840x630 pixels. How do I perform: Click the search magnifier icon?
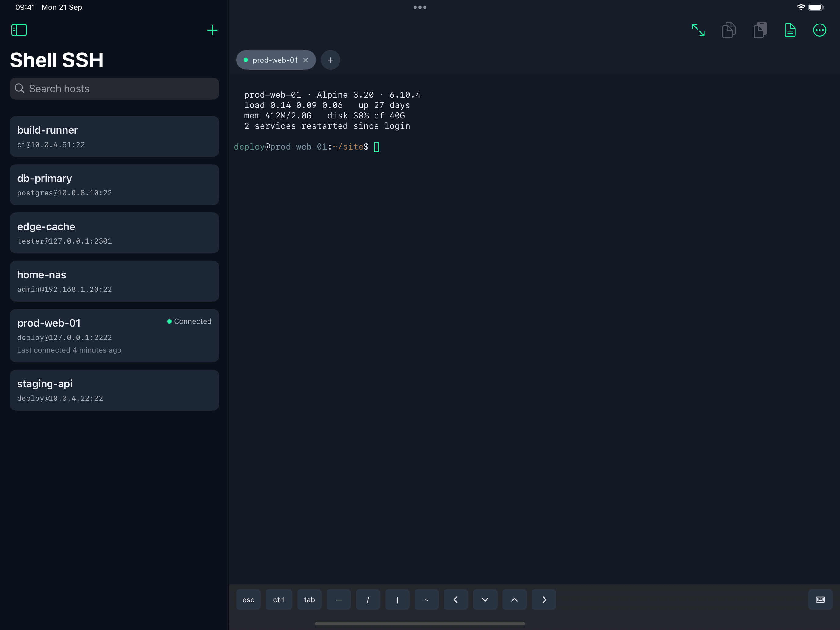19,89
